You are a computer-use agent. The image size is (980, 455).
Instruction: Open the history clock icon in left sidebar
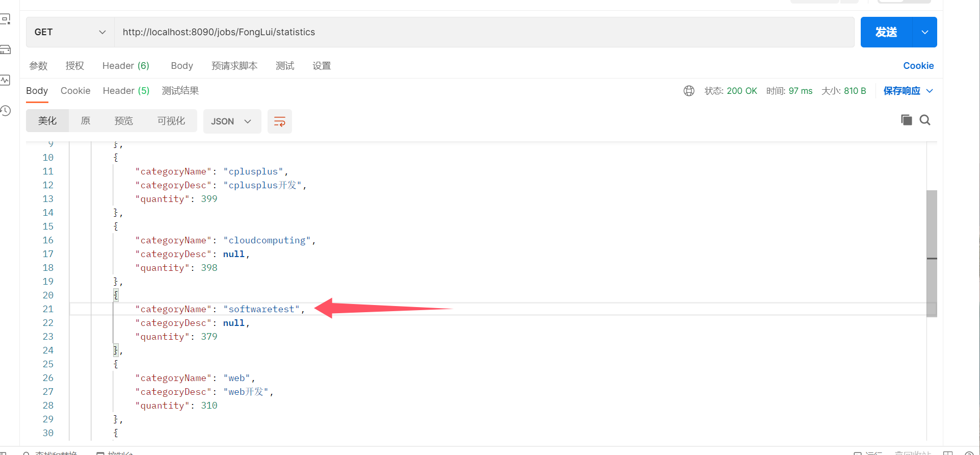tap(5, 111)
